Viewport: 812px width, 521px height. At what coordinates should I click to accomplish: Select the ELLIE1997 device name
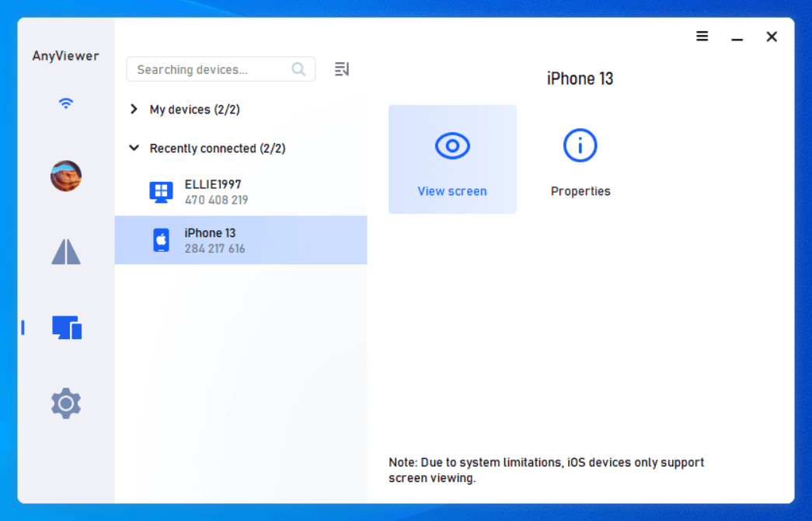point(213,184)
